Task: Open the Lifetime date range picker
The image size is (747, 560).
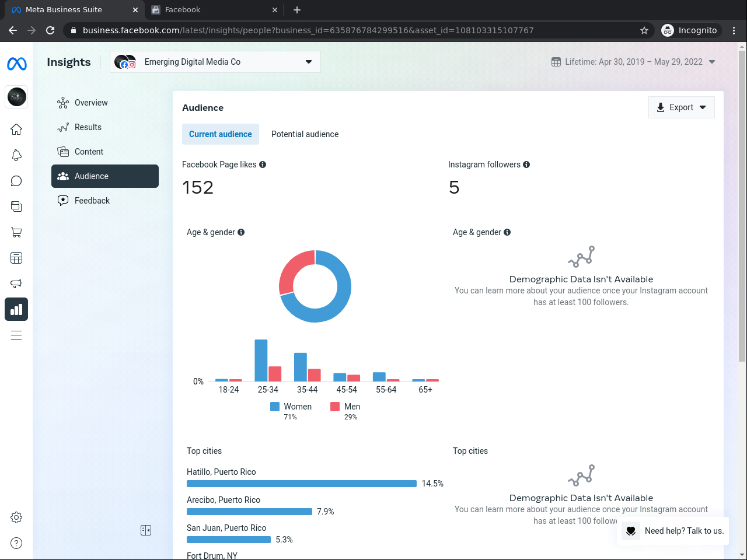Action: coord(633,62)
